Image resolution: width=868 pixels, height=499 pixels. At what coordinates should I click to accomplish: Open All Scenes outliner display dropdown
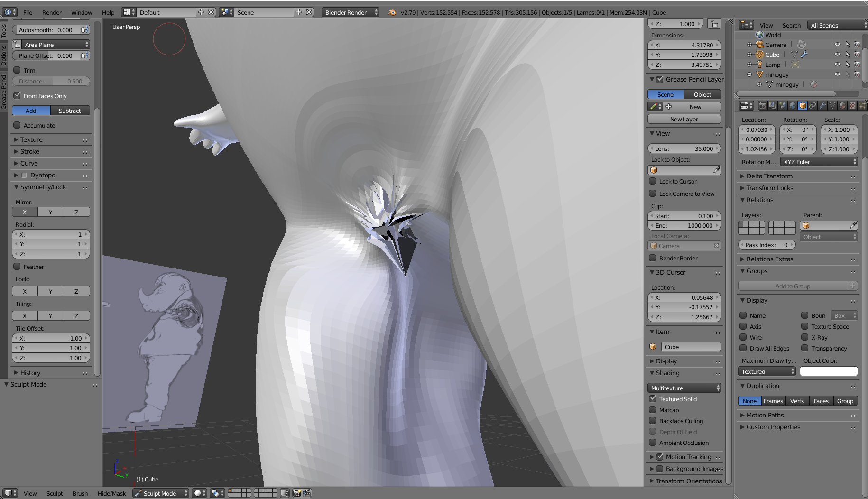[x=838, y=25]
